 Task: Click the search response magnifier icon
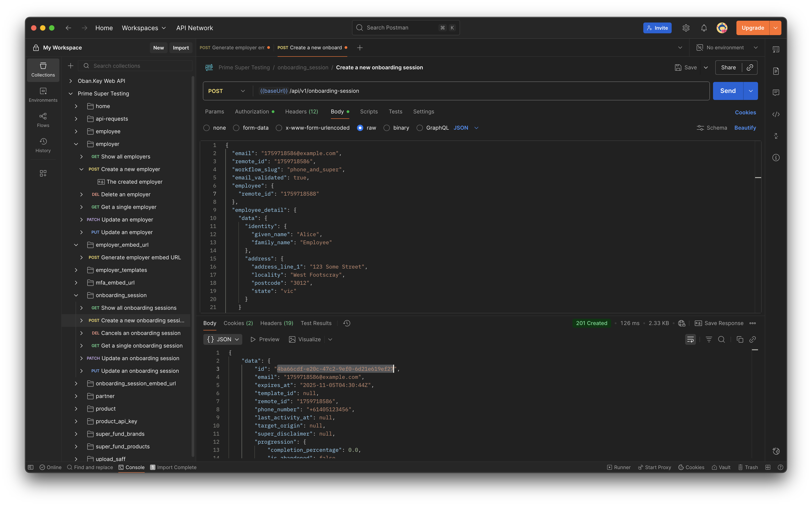pos(721,339)
